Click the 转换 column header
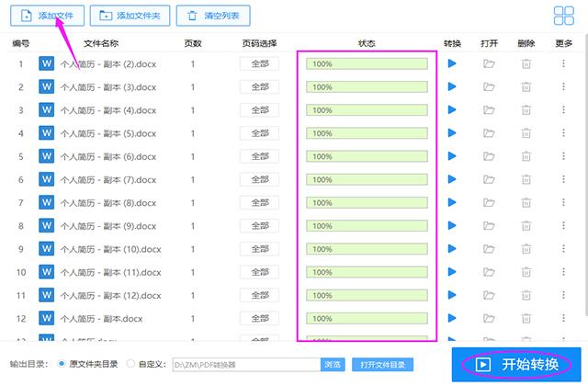Viewport: 588px width, 386px height. tap(452, 43)
